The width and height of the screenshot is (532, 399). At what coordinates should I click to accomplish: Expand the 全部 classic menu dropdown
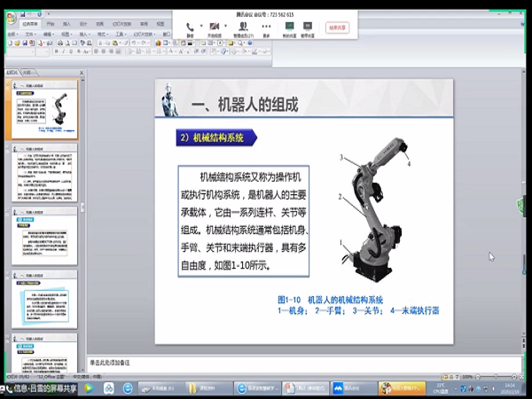tap(12, 35)
